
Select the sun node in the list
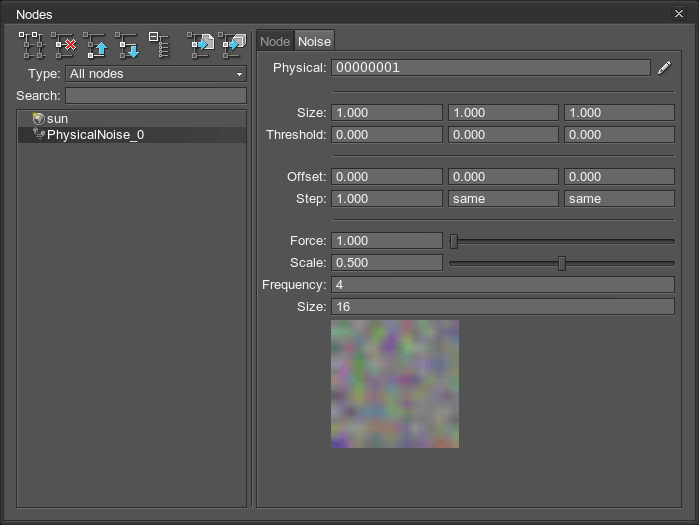57,118
